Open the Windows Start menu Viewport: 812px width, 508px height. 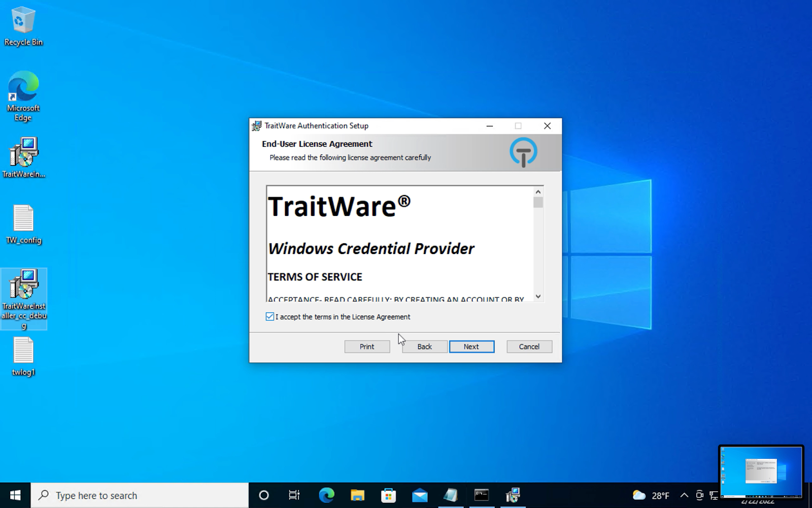click(15, 495)
